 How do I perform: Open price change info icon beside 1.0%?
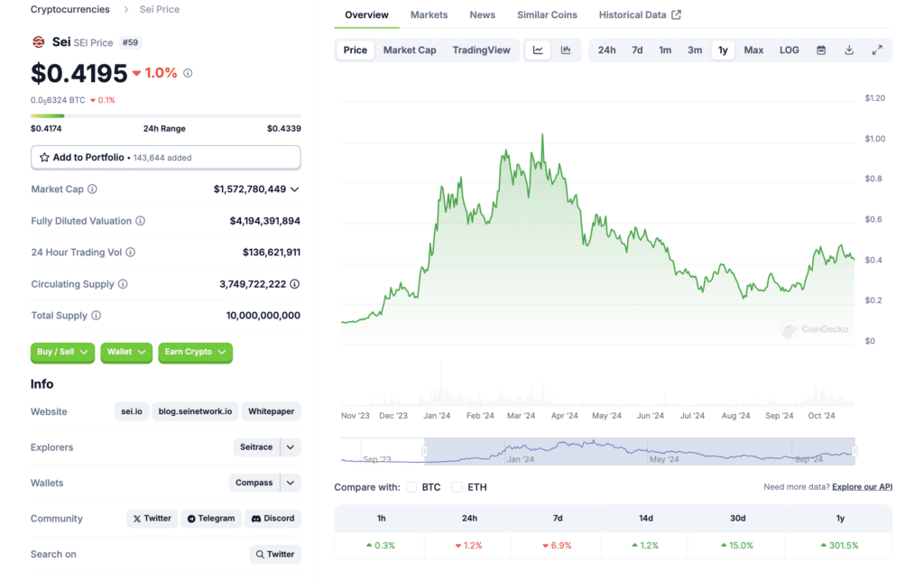[x=188, y=73]
